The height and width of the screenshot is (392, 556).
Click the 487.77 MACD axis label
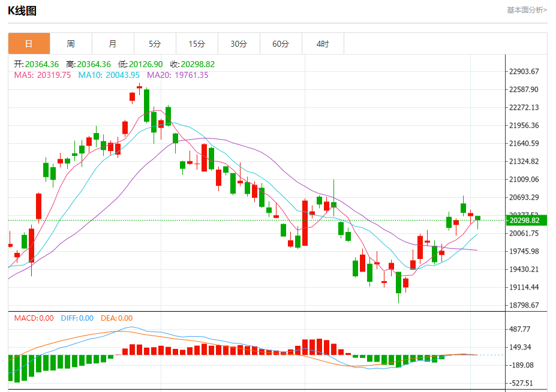click(x=520, y=329)
